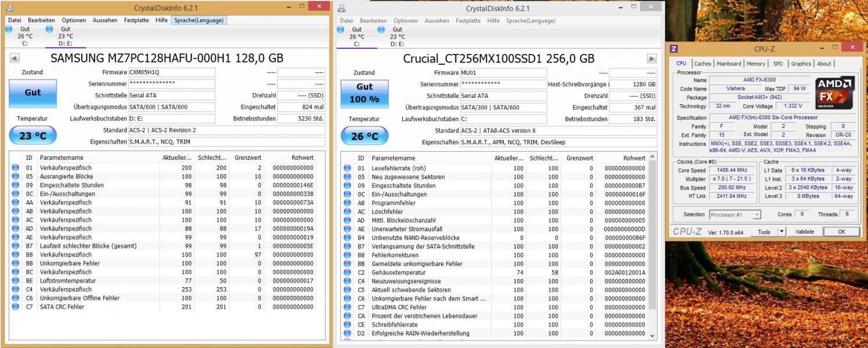Click 26 °C temperature indicator
The image size is (868, 348).
pyautogui.click(x=364, y=136)
